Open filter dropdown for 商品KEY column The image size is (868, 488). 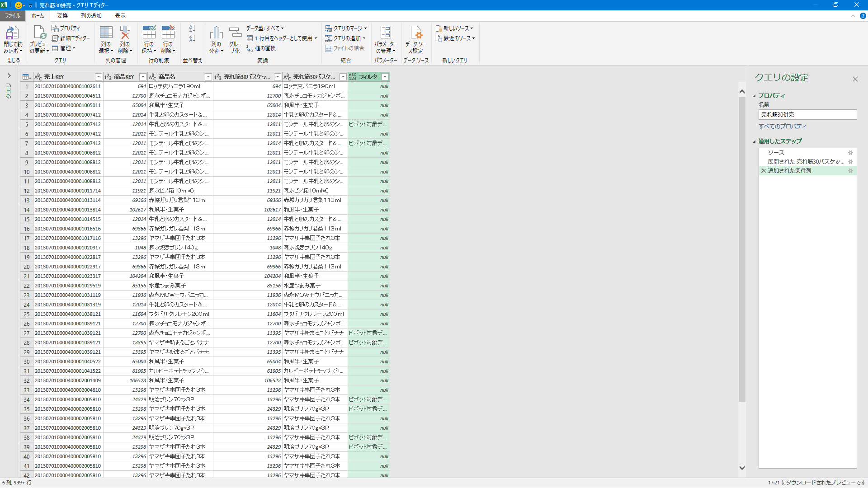pyautogui.click(x=142, y=77)
